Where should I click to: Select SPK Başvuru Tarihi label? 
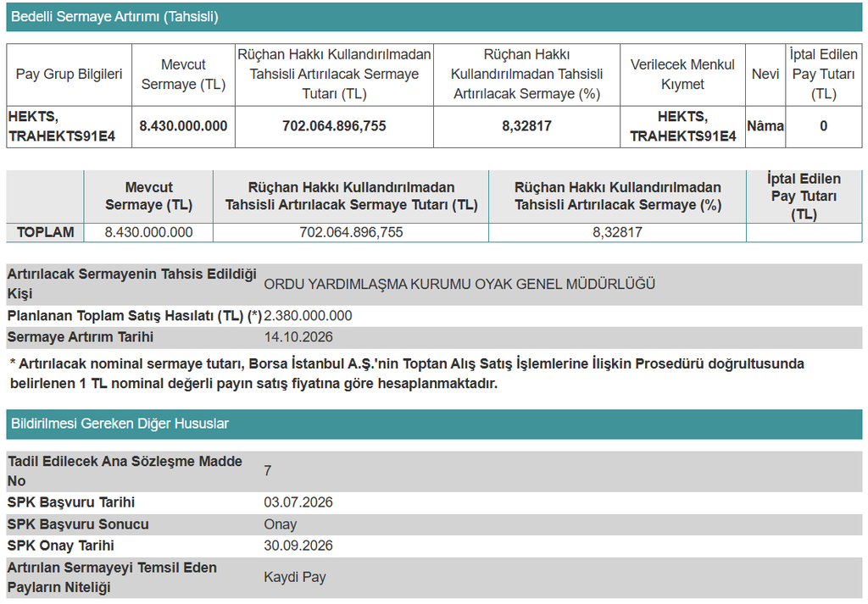pyautogui.click(x=71, y=502)
